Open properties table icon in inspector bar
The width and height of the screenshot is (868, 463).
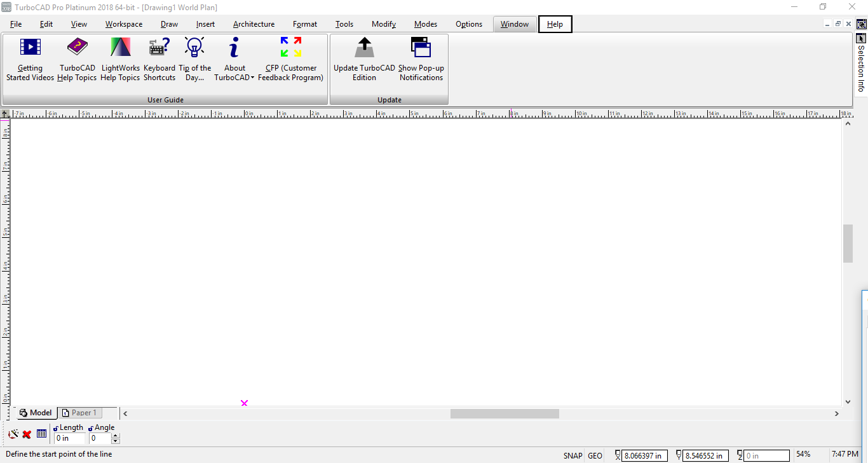click(x=41, y=434)
